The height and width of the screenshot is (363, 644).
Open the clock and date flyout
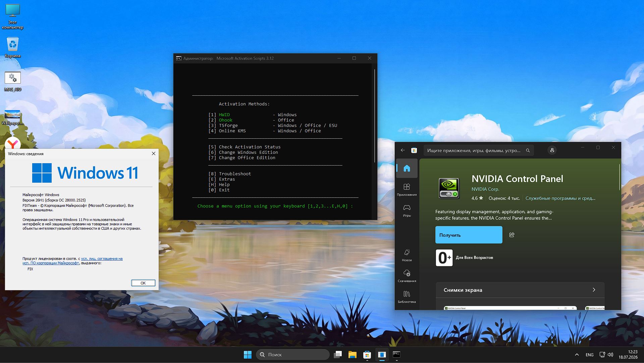[x=628, y=355]
